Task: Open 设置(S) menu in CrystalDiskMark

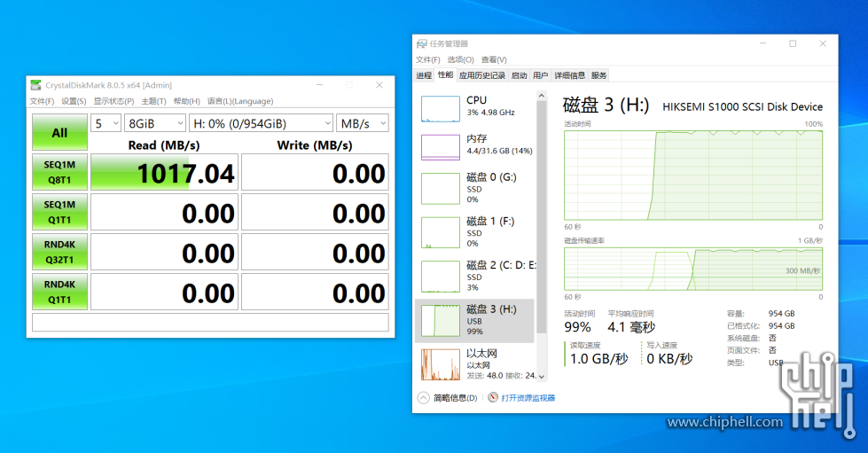Action: pyautogui.click(x=74, y=101)
